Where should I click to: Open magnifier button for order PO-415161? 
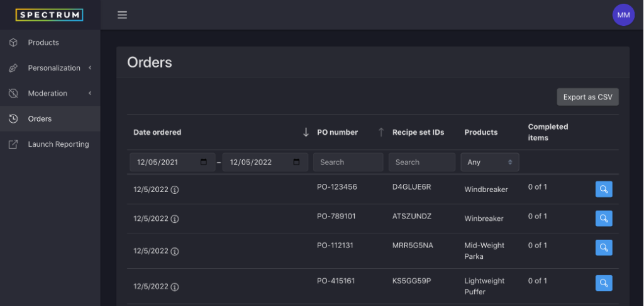[604, 283]
